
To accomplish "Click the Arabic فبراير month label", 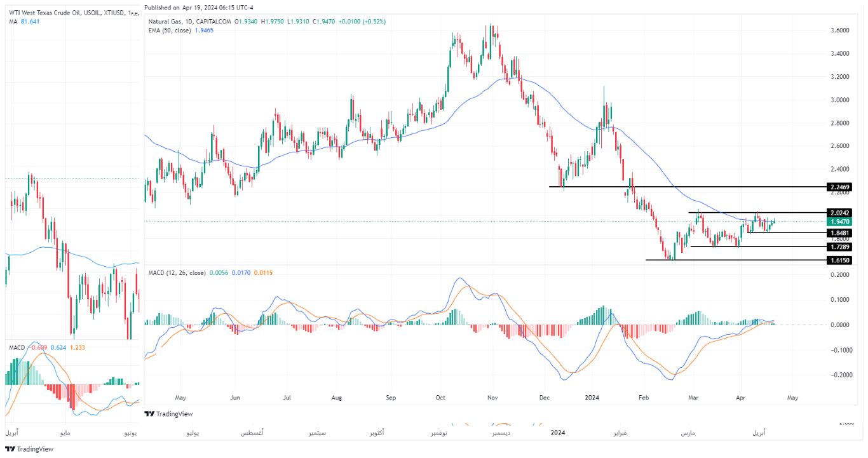I will click(621, 433).
